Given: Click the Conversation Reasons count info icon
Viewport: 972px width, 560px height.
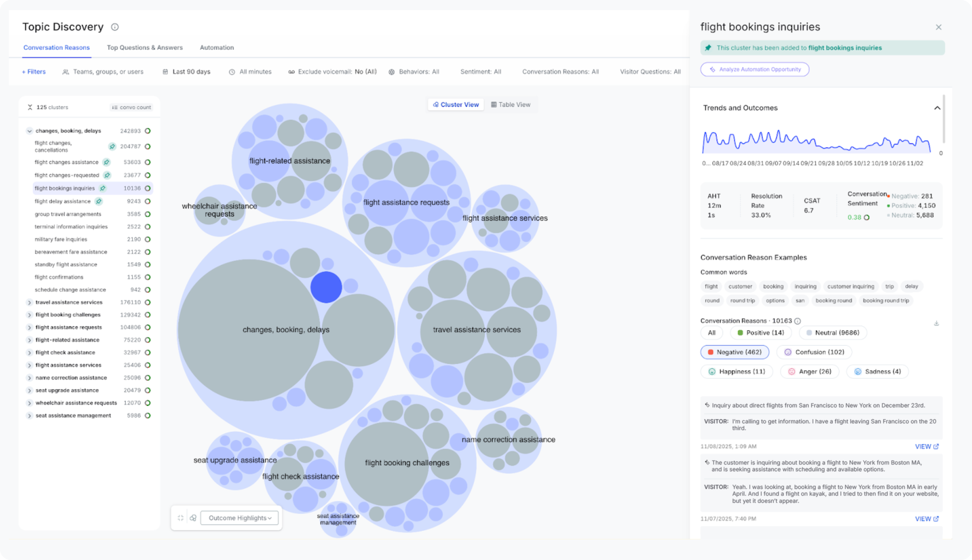Looking at the screenshot, I should point(797,321).
